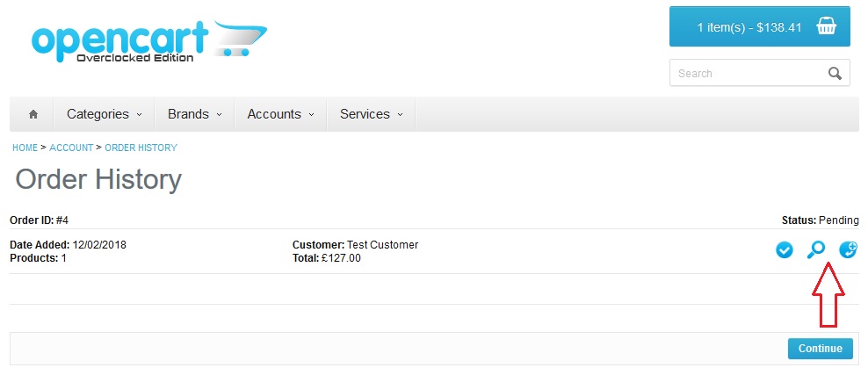Expand the Brands dropdown menu

pos(194,114)
